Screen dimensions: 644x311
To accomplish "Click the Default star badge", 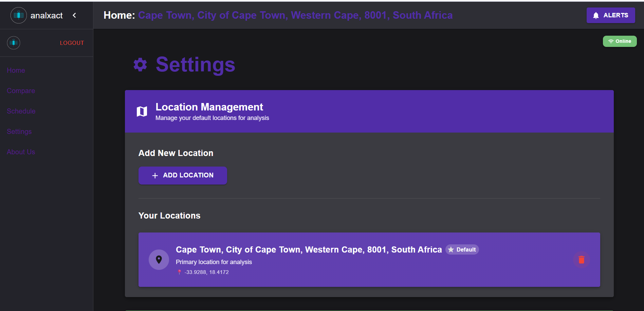I will pyautogui.click(x=462, y=249).
